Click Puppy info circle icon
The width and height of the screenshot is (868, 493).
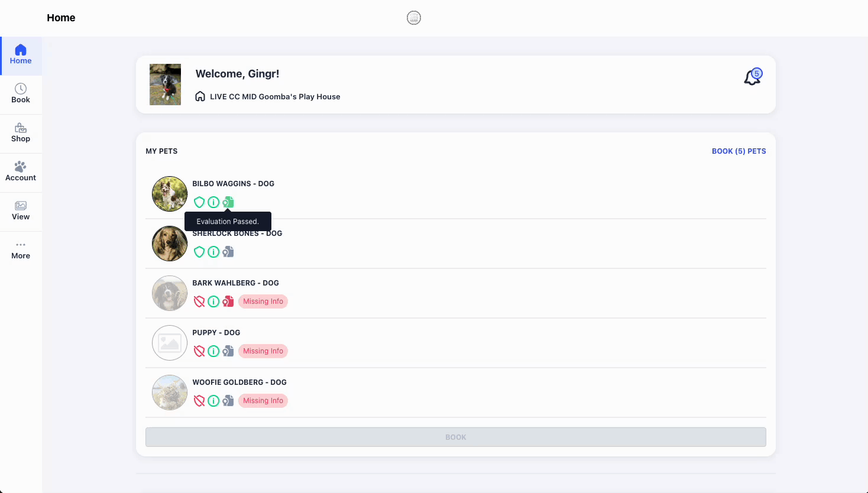213,351
